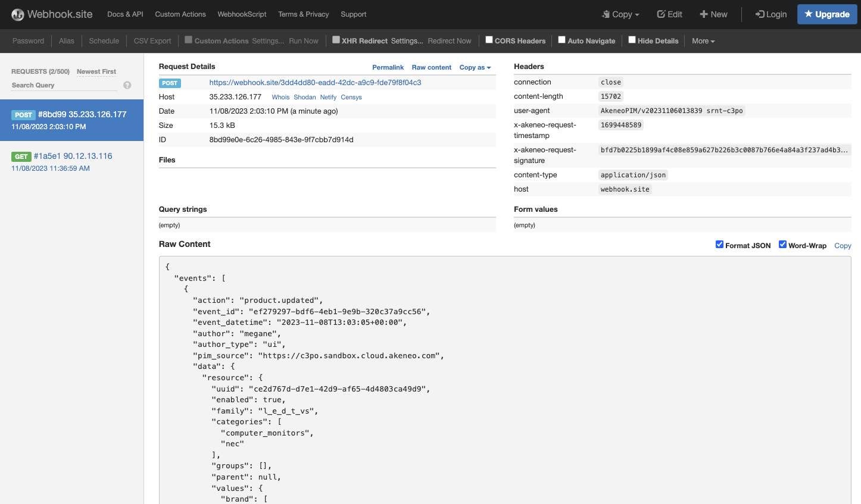Click the Login link
The width and height of the screenshot is (861, 504).
[x=771, y=14]
